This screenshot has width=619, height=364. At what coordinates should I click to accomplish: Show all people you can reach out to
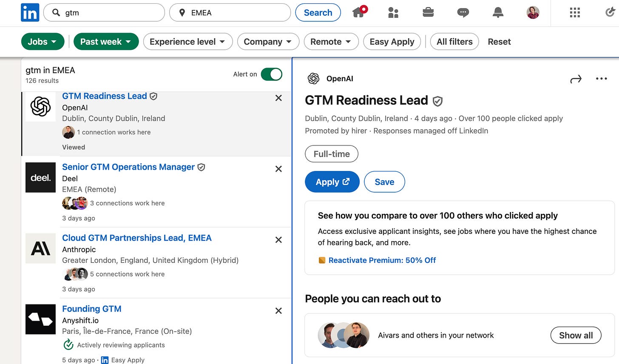[576, 336]
